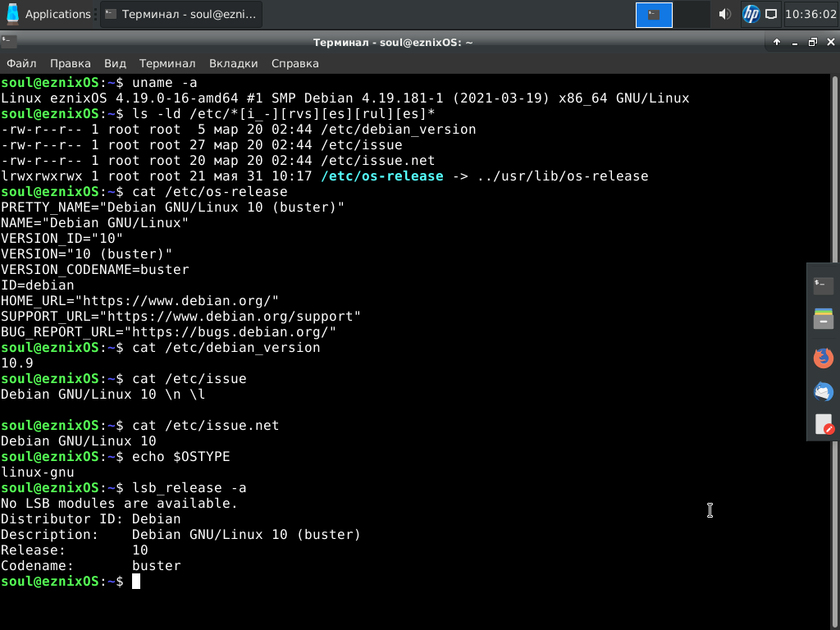The image size is (840, 630).
Task: Click the BUG_REPORT_URL line
Action: point(168,332)
